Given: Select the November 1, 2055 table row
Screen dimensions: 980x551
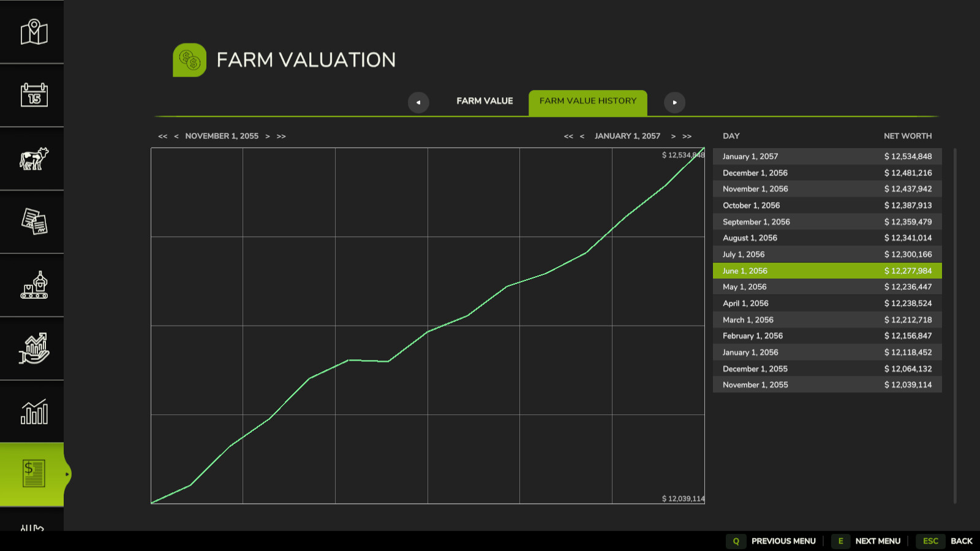Looking at the screenshot, I should click(827, 384).
